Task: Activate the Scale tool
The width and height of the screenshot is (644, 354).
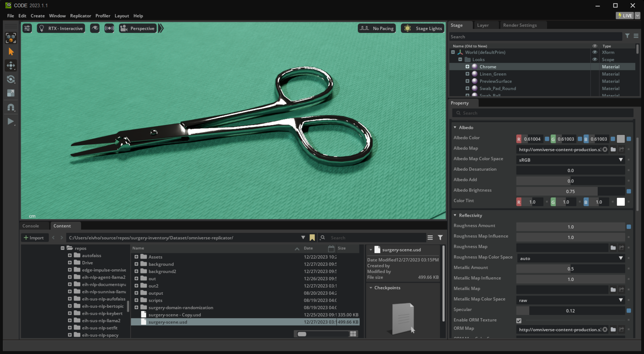Action: click(11, 93)
